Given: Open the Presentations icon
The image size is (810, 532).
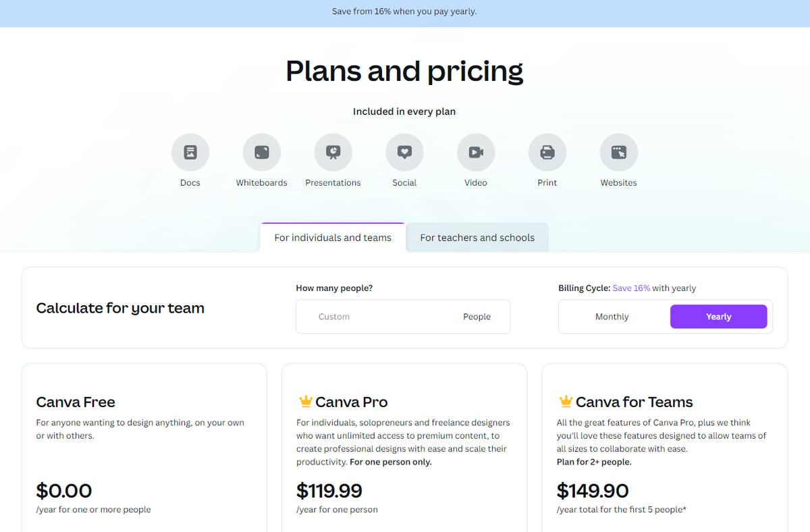Looking at the screenshot, I should [x=333, y=153].
